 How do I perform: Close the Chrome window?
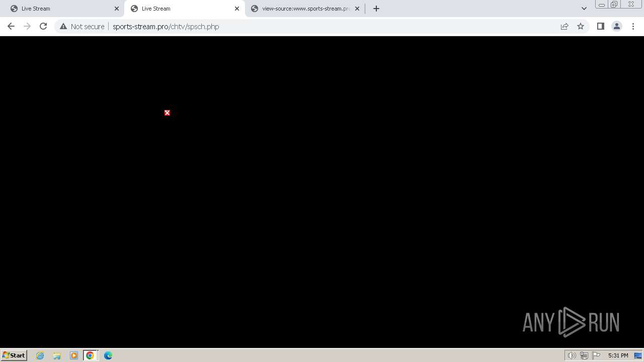click(631, 5)
